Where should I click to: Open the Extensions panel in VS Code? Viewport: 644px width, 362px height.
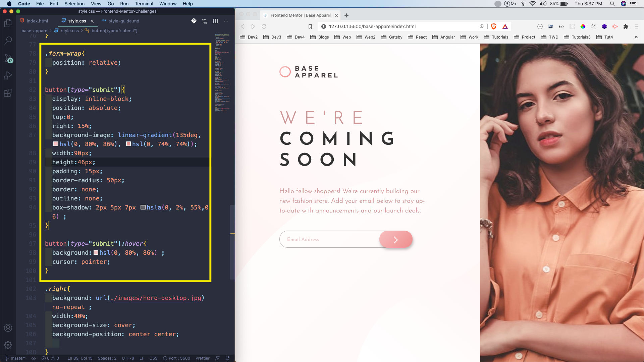8,93
